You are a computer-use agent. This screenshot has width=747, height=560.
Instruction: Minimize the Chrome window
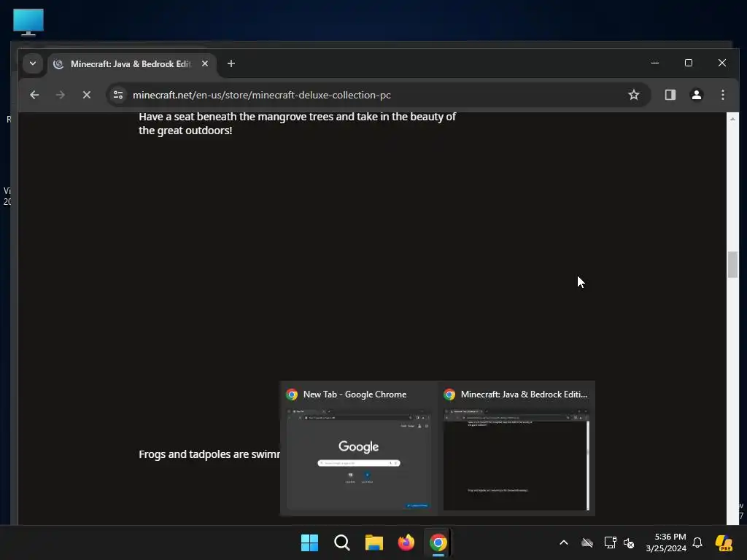(x=655, y=63)
